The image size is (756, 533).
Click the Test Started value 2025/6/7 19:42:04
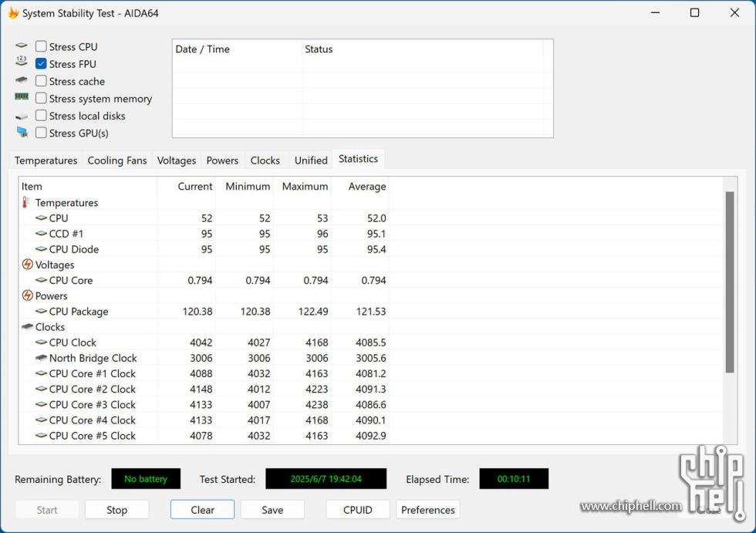(x=326, y=479)
